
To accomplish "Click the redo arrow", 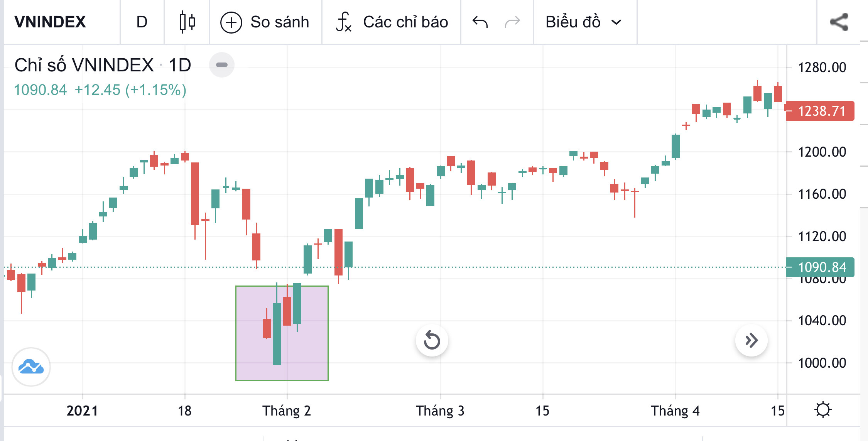I will (x=512, y=22).
